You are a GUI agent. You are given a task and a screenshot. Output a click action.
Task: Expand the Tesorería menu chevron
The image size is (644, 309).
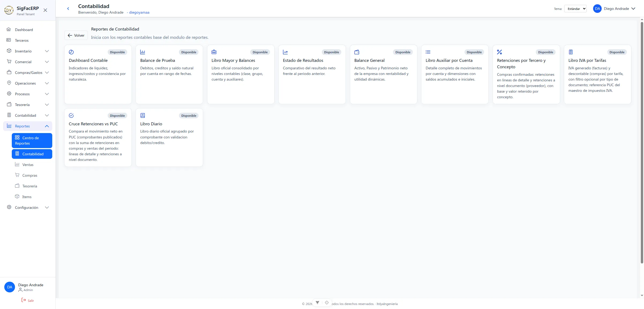(47, 104)
